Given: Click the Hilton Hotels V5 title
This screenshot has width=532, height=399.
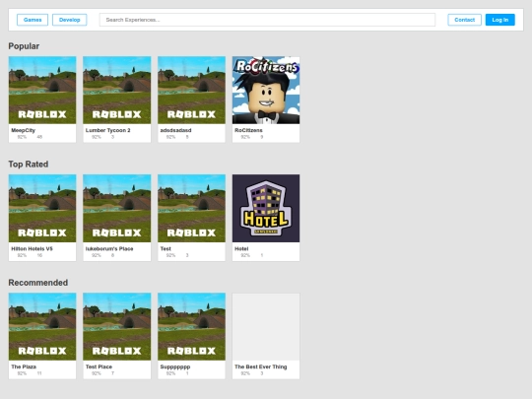Looking at the screenshot, I should point(32,248).
